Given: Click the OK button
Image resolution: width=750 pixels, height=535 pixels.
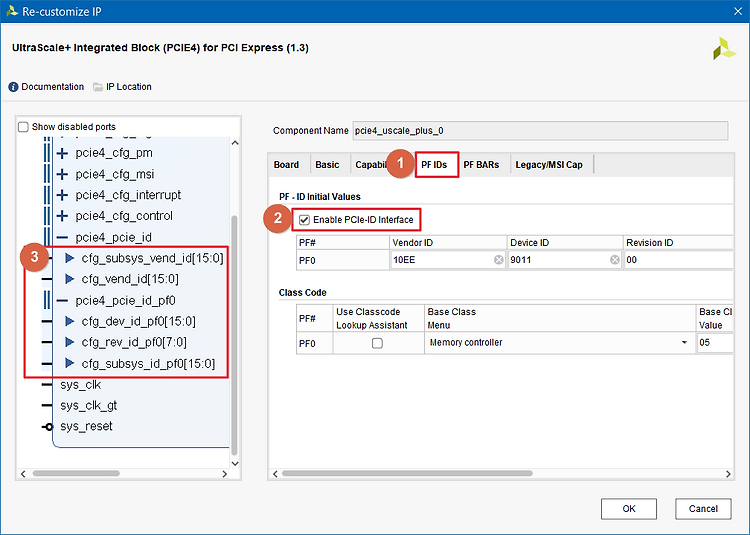Looking at the screenshot, I should coord(629,509).
